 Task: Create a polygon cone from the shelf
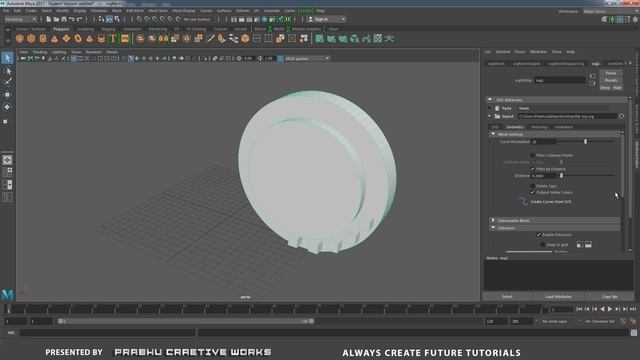coord(54,39)
